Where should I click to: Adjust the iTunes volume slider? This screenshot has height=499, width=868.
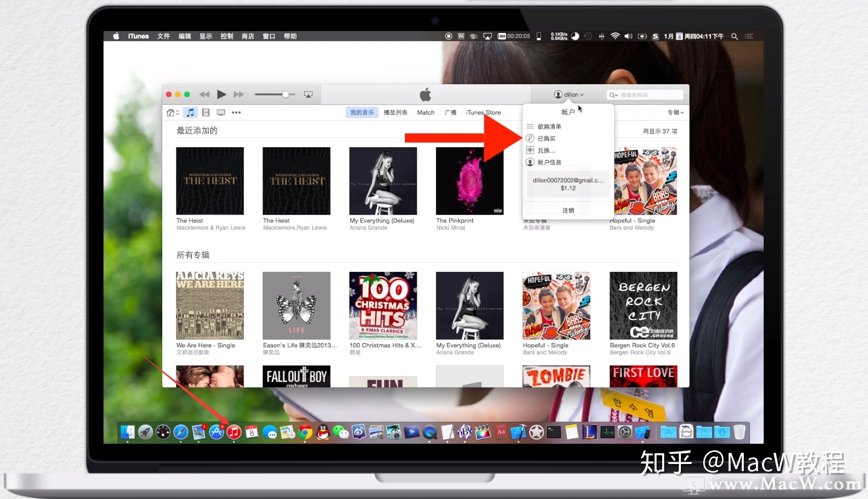coord(274,94)
